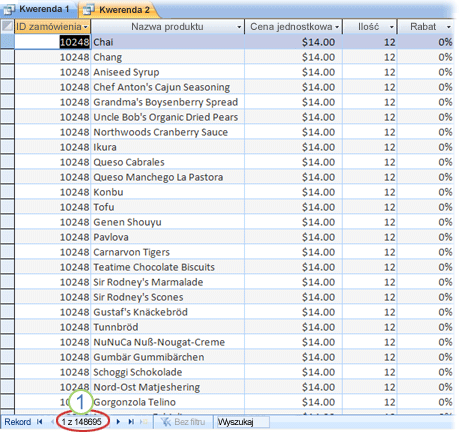
Task: Click Gorgonzola Telino cell
Action: (x=168, y=402)
